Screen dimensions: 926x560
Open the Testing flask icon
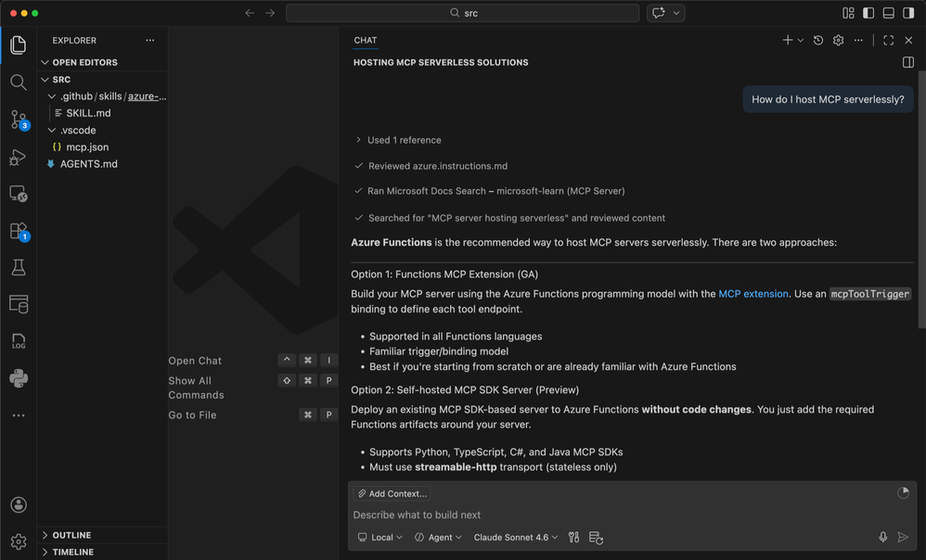pos(18,267)
